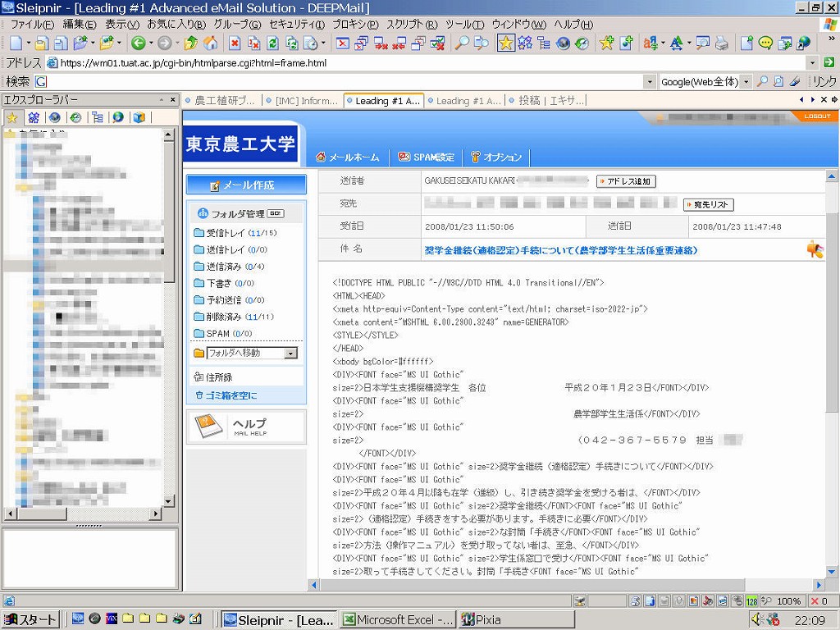840x630 pixels.
Task: Open the メールホーム link
Action: tap(348, 157)
